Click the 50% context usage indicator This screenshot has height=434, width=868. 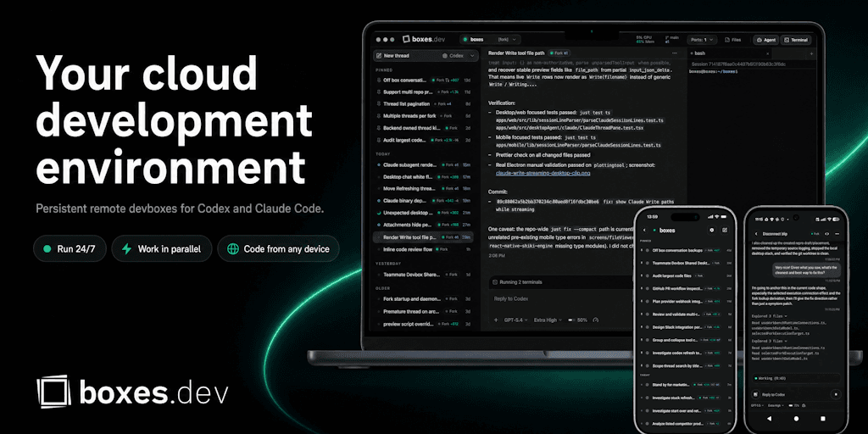pos(577,320)
